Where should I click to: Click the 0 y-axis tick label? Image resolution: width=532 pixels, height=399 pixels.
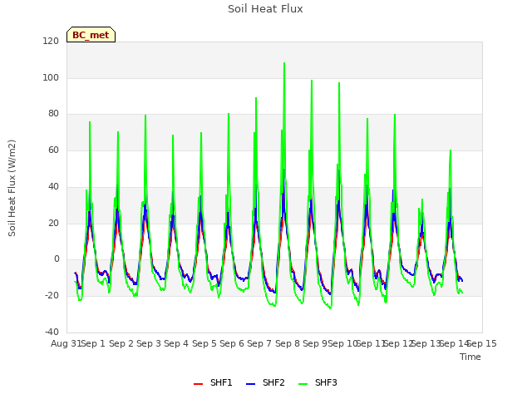click(57, 259)
